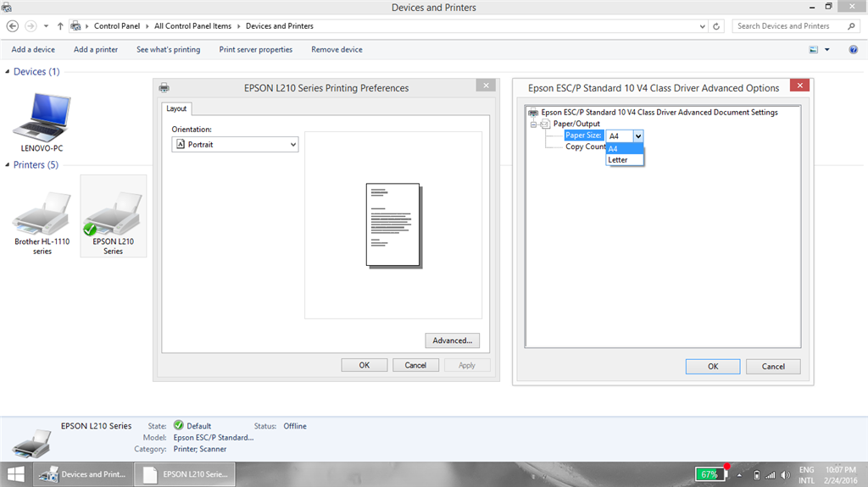
Task: Click Add a printer in toolbar
Action: (96, 50)
